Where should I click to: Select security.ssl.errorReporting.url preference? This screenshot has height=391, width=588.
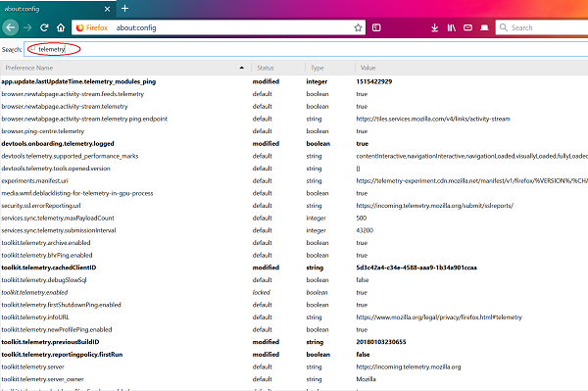coord(294,206)
